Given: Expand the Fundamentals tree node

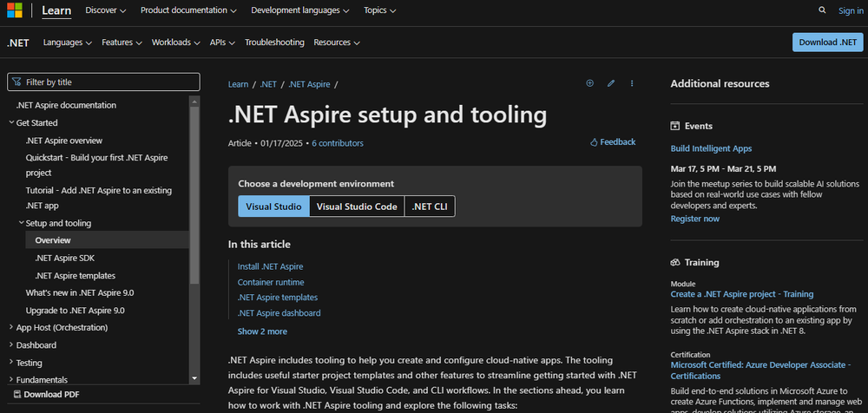Looking at the screenshot, I should coord(11,379).
